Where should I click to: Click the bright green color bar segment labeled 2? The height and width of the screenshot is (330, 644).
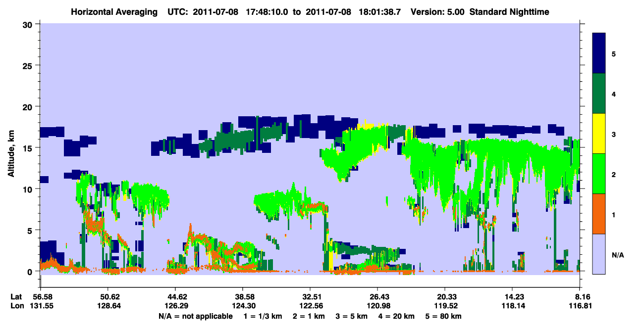(x=599, y=174)
